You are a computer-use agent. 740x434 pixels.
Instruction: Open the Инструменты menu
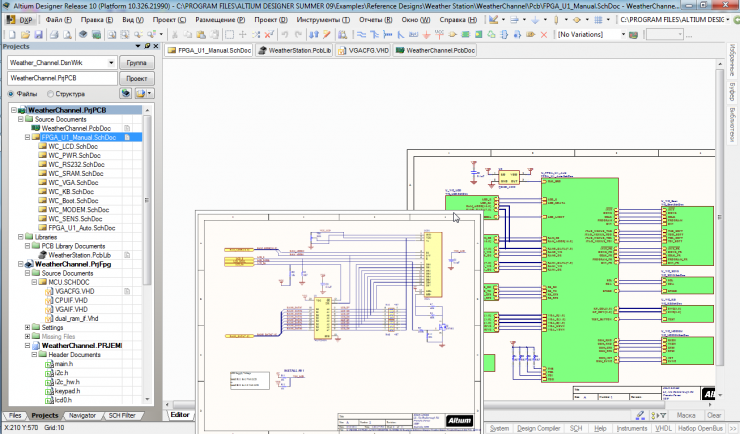coord(323,20)
